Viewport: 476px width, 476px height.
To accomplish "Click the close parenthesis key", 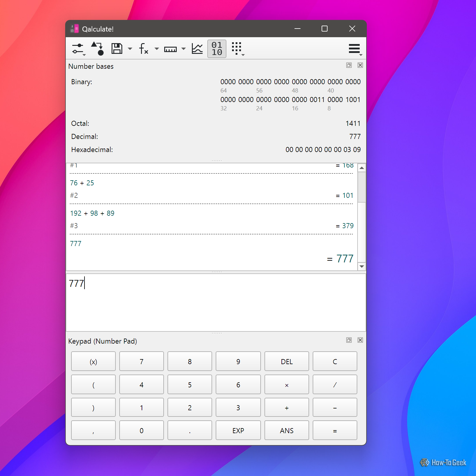I will 93,408.
